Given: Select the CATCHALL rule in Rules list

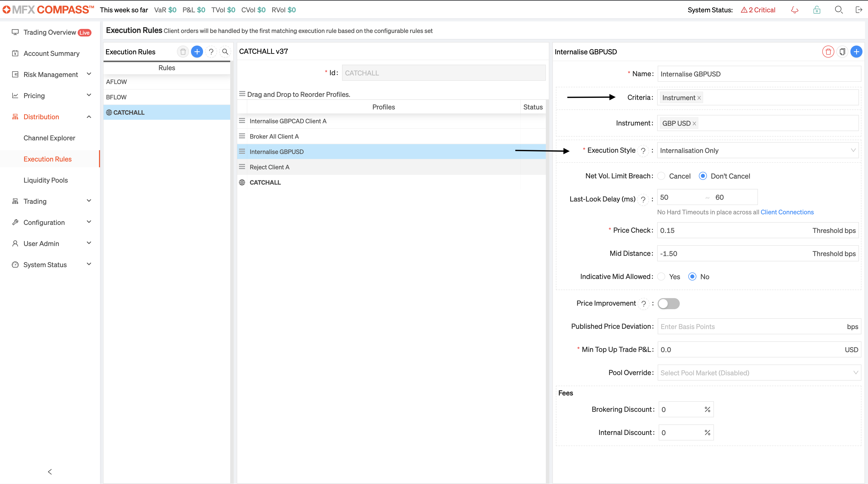Looking at the screenshot, I should point(167,112).
